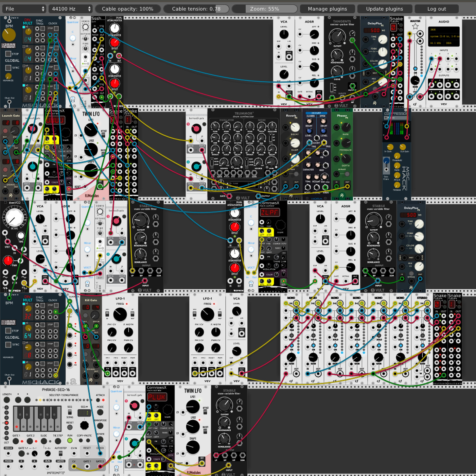Flip OFFSET switch on Twin LFO beside PLUK oscillator
Image resolution: width=476 pixels, height=476 pixels.
[205, 412]
